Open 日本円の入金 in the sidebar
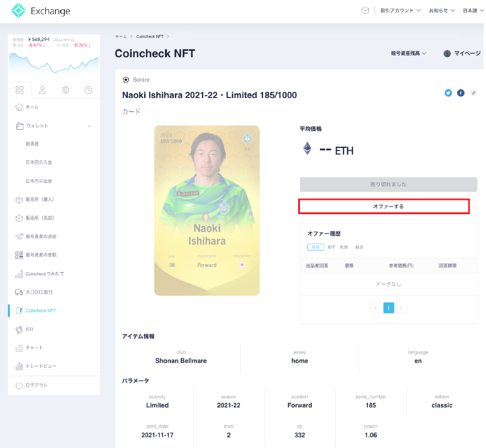486x448 pixels. pos(39,162)
